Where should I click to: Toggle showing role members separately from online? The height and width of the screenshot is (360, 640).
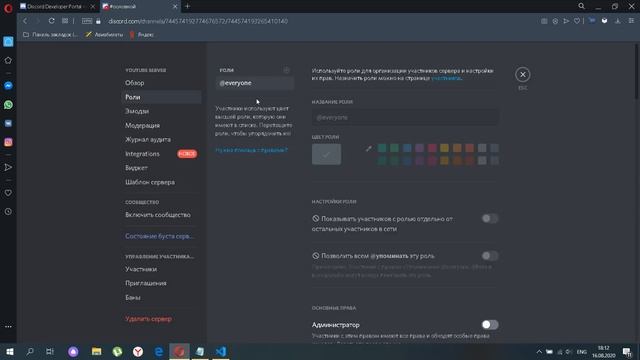coord(490,218)
